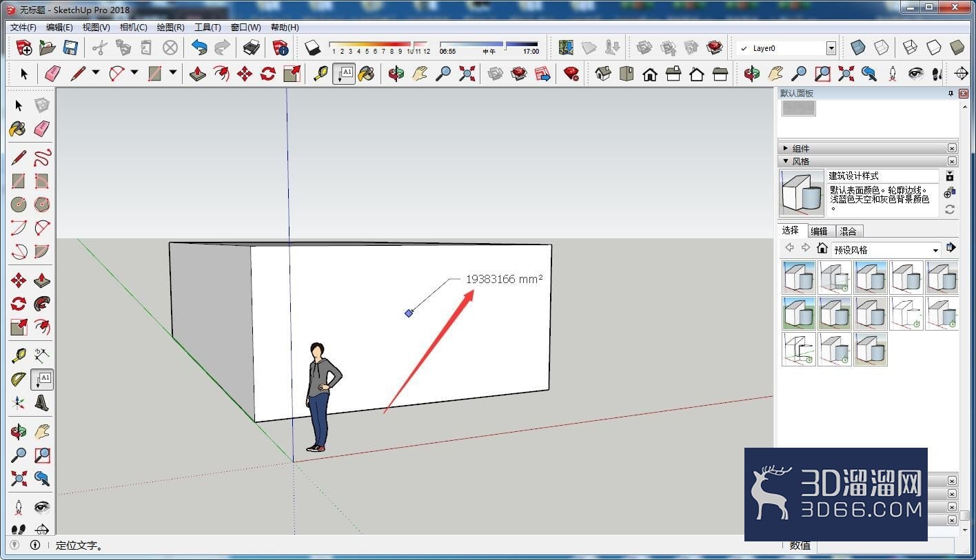The width and height of the screenshot is (976, 560).
Task: Select the Make Component tool
Action: pos(42,105)
